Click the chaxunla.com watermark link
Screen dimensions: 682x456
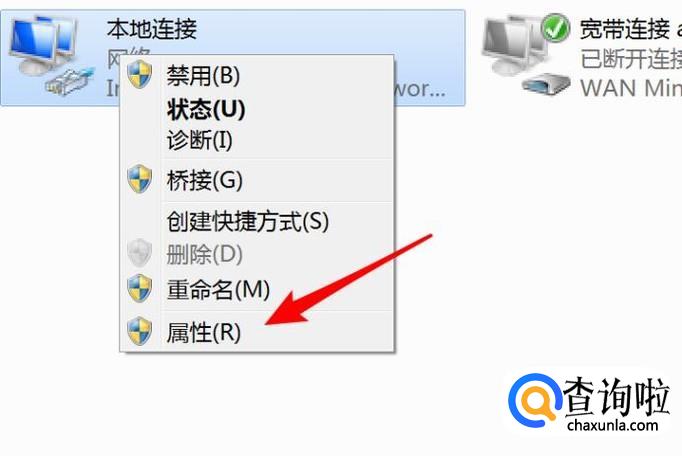tap(612, 425)
